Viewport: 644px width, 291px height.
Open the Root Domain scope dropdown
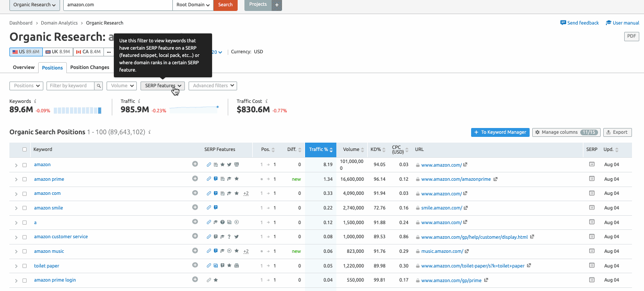pyautogui.click(x=193, y=5)
